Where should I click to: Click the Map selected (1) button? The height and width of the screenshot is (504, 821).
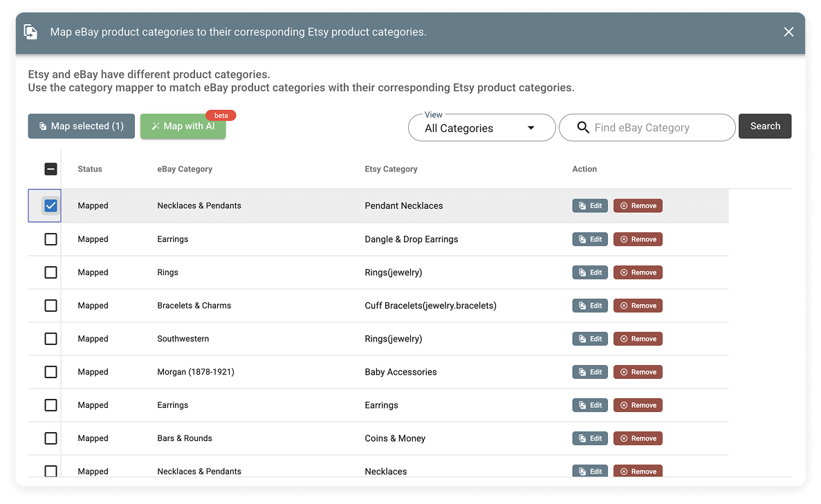click(81, 126)
